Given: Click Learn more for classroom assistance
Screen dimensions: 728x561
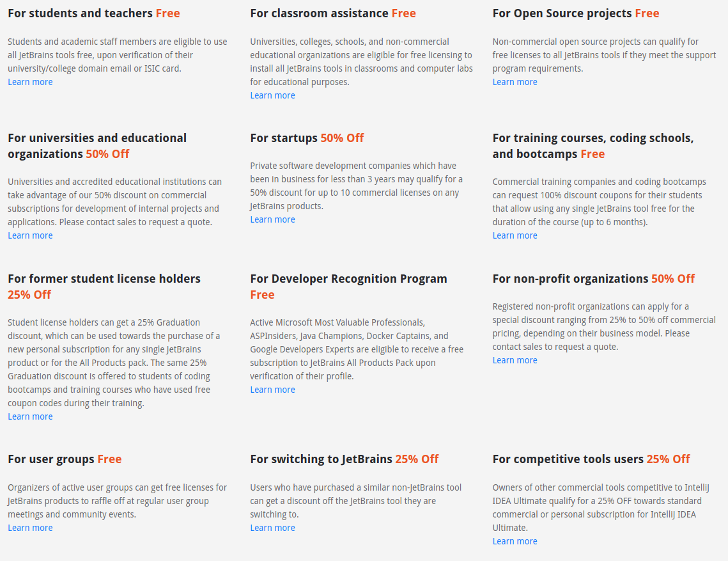Looking at the screenshot, I should [272, 95].
